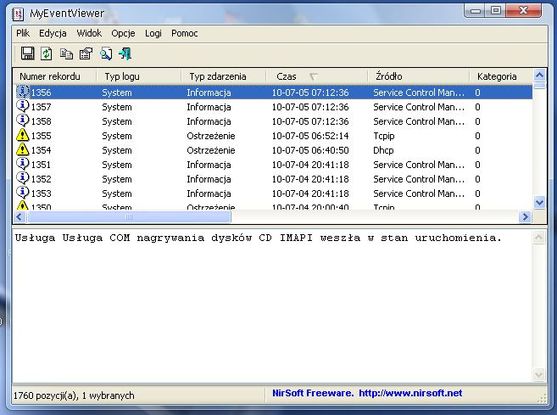
Task: Click the horizontal scroll left arrow
Action: pos(19,217)
